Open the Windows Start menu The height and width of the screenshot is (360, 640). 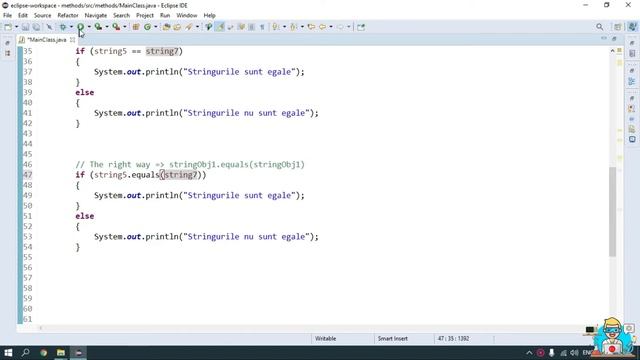click(x=8, y=353)
